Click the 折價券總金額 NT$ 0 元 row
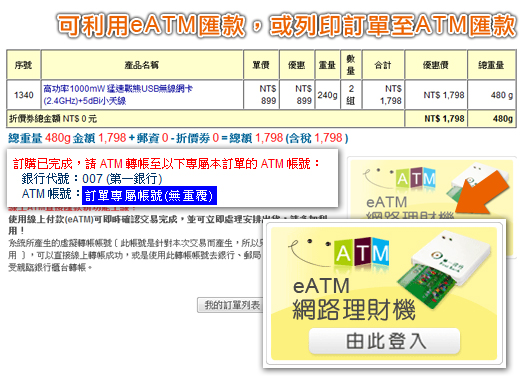524x383 pixels. pos(205,119)
